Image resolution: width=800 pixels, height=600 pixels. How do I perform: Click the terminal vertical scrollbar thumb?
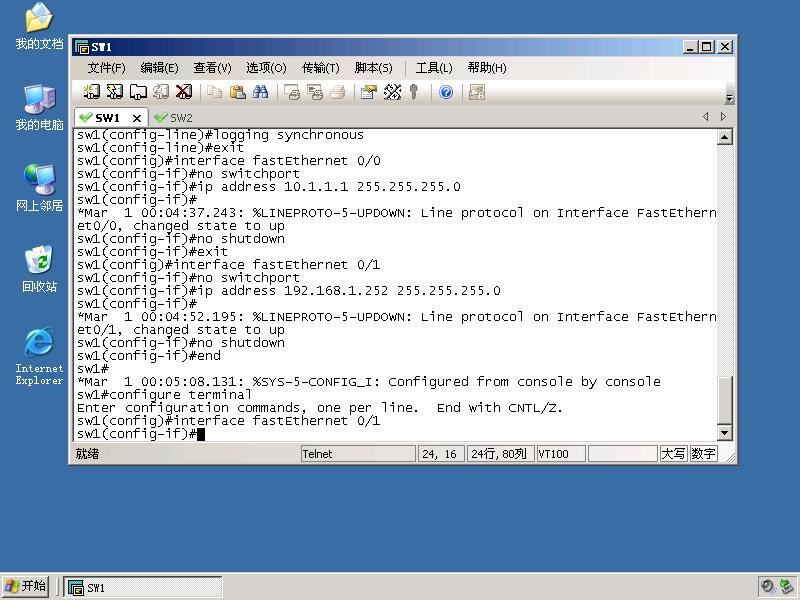[x=724, y=399]
